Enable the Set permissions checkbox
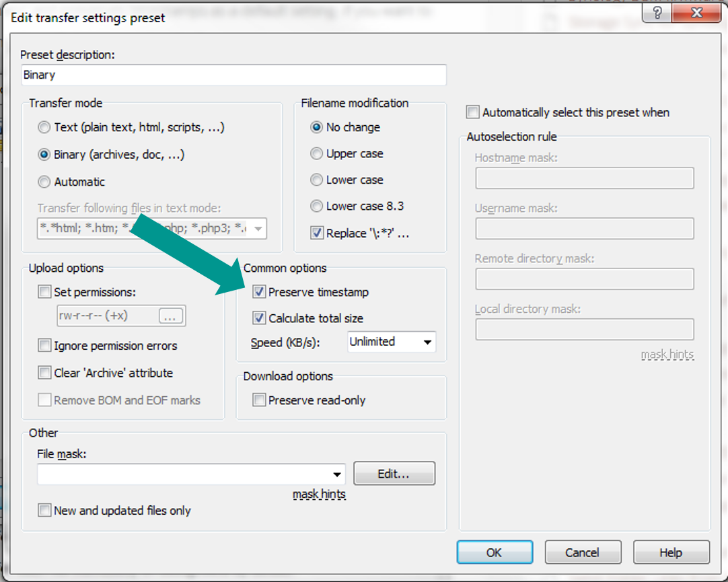The image size is (728, 582). (x=45, y=292)
